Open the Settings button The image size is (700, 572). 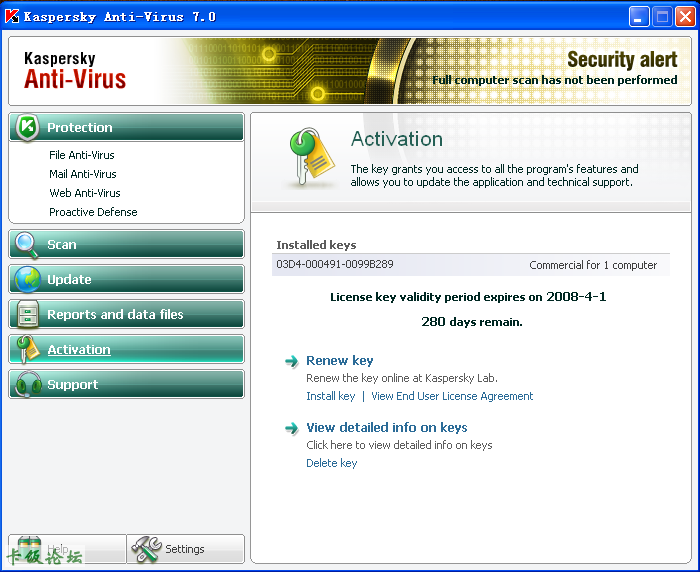(x=186, y=549)
